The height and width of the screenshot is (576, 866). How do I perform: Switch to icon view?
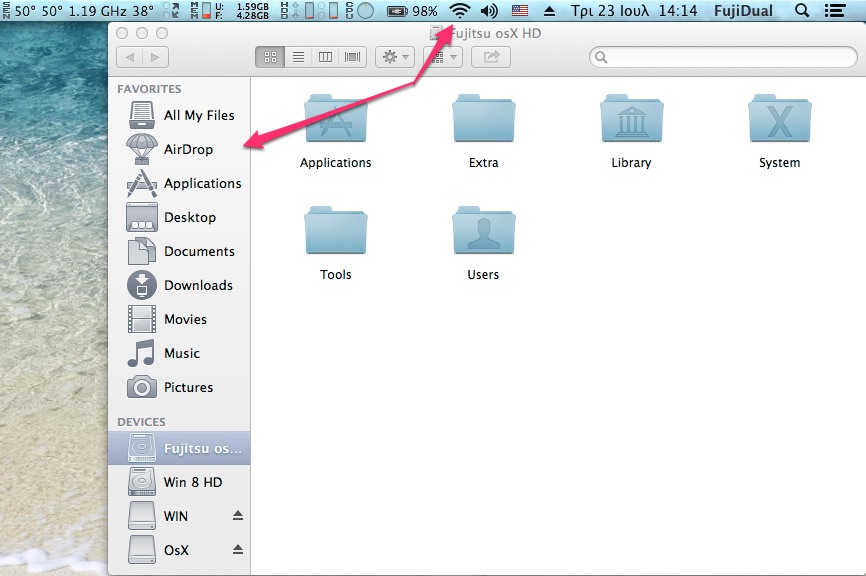click(270, 57)
